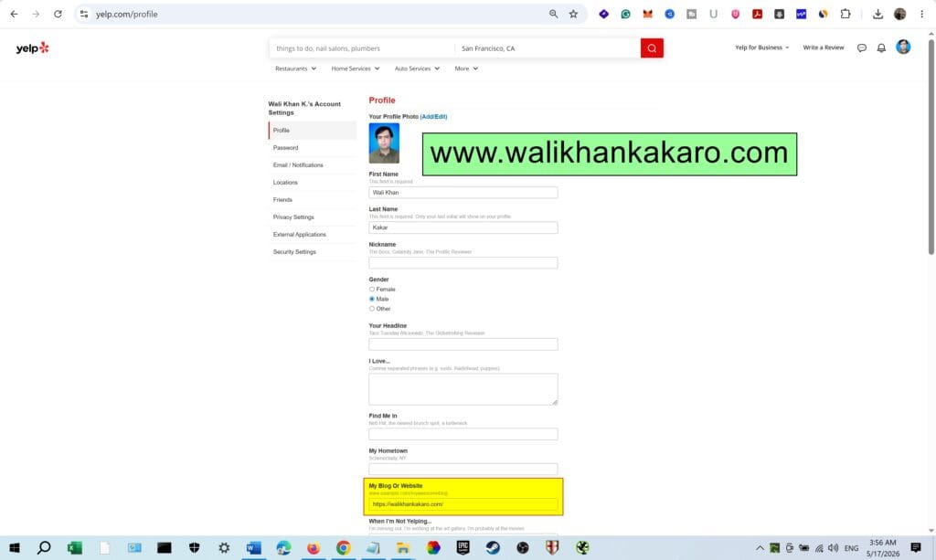The image size is (936, 560).
Task: Show hidden system tray icons
Action: pyautogui.click(x=760, y=547)
